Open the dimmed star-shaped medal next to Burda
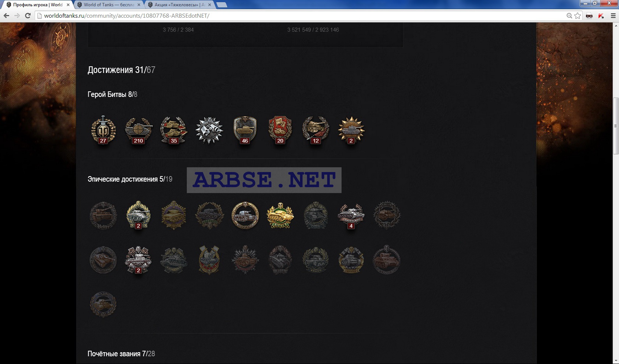The height and width of the screenshot is (364, 619). pos(245,260)
